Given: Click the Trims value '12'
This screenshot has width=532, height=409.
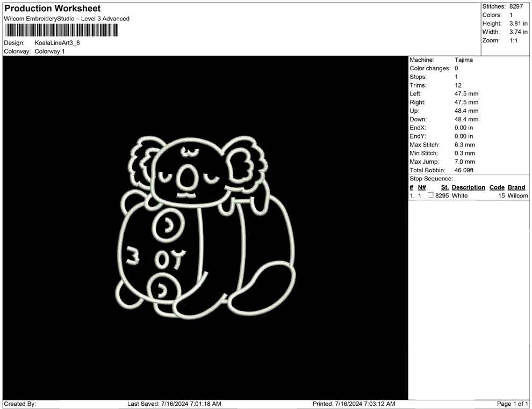Looking at the screenshot, I should coord(458,85).
